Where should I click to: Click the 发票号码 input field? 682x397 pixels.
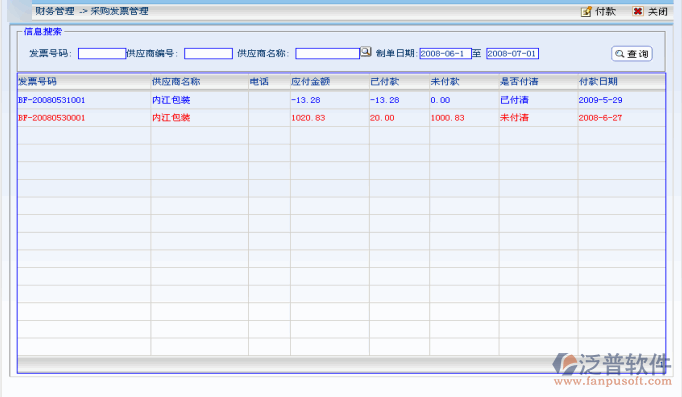(x=102, y=53)
